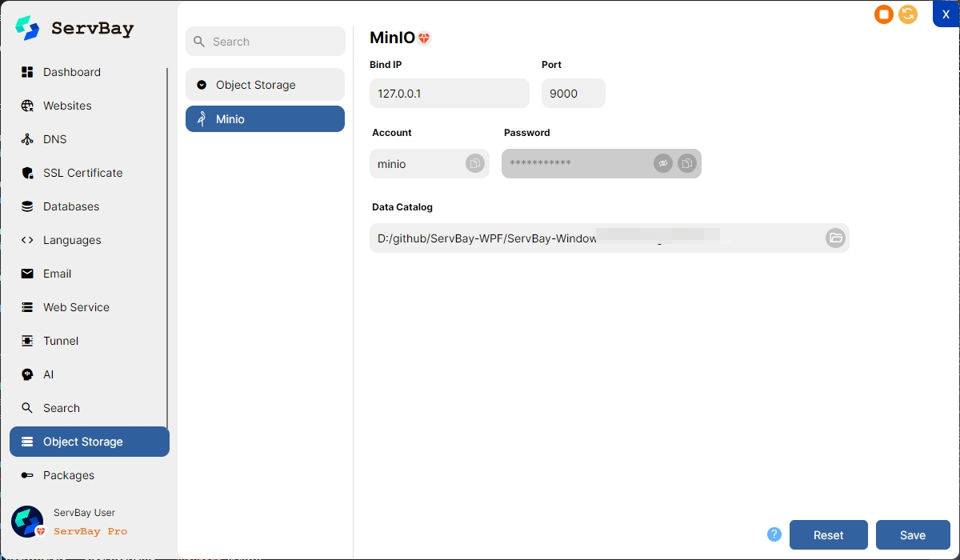This screenshot has width=960, height=560.
Task: Click the Search magnifier icon in sidebar
Action: click(x=27, y=408)
